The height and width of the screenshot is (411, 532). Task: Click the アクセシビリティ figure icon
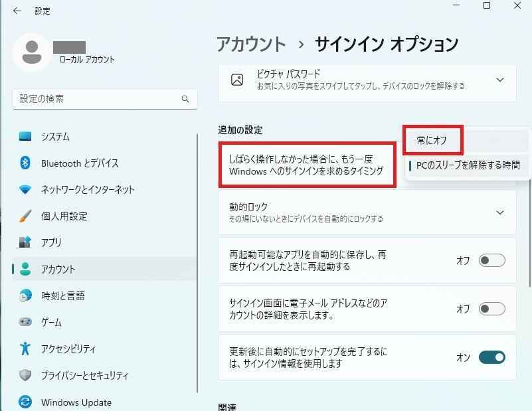pos(25,349)
